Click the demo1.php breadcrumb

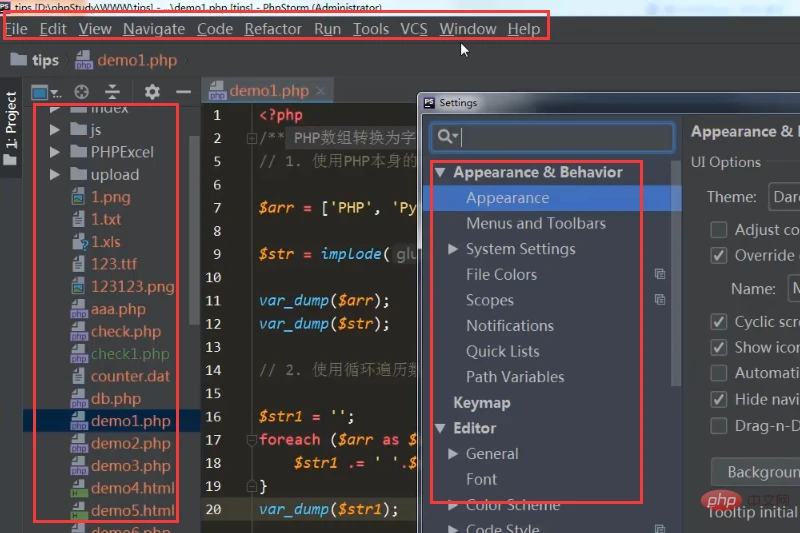click(x=126, y=60)
